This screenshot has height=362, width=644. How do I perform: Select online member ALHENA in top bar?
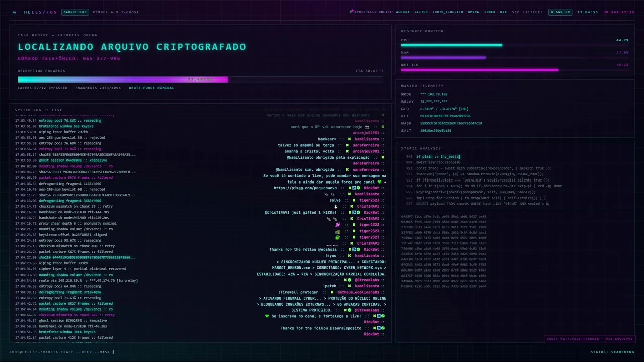pos(403,12)
